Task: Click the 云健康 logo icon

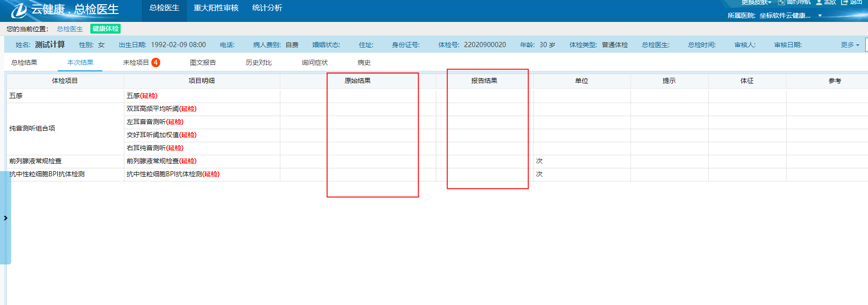Action: coord(19,10)
